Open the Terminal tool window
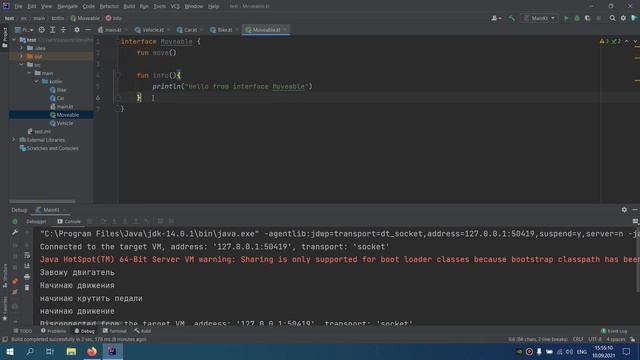Image resolution: width=640 pixels, height=360 pixels. [115, 331]
